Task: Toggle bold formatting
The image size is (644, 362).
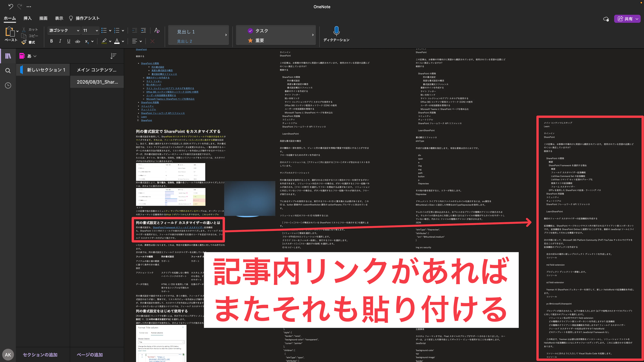Action: click(x=51, y=41)
